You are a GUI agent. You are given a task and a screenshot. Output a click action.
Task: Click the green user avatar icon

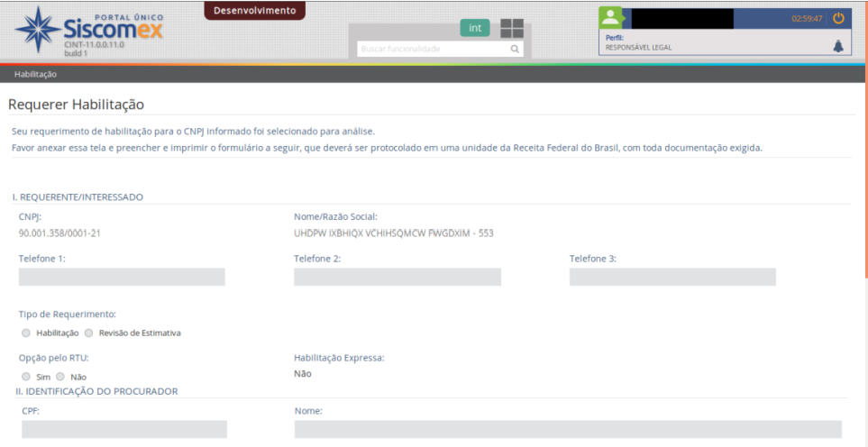(x=611, y=17)
